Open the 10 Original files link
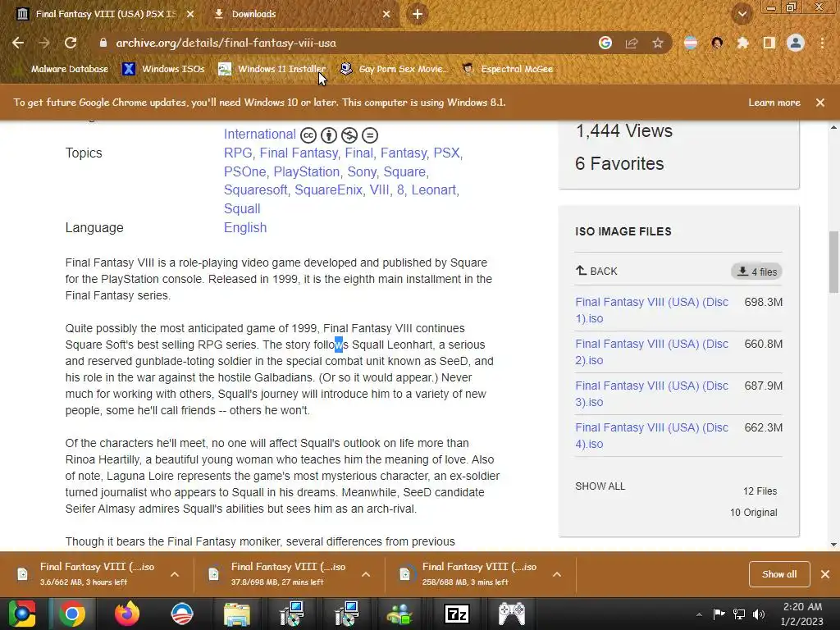 [x=753, y=512]
